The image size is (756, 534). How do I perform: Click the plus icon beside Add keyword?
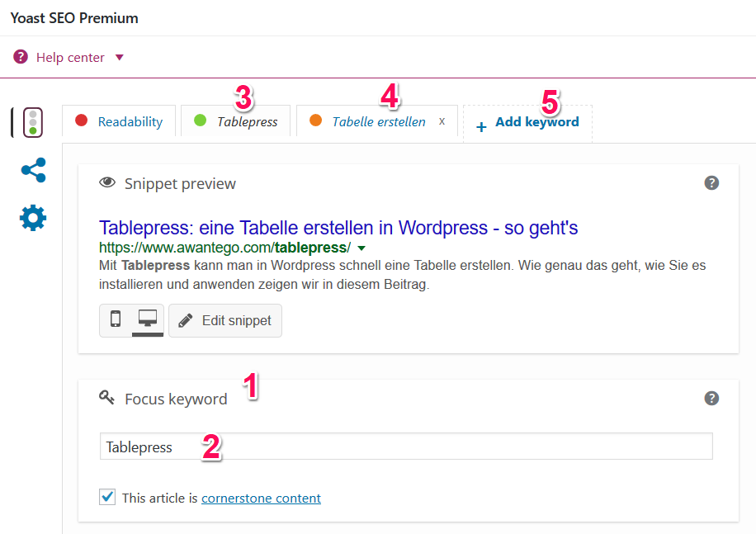click(481, 127)
